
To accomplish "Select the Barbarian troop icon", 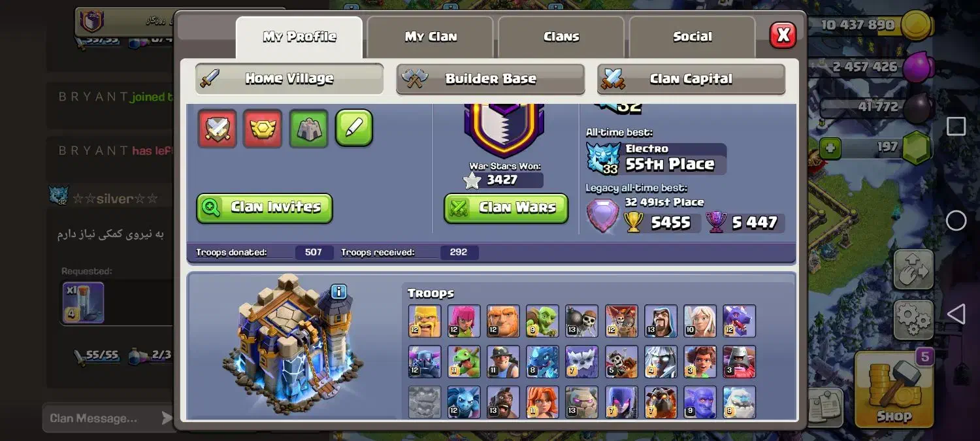I will (425, 321).
